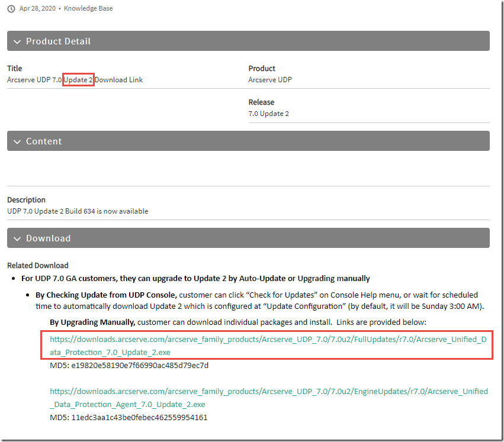The image size is (504, 442).
Task: Click the 'Product Detail' header title
Action: click(x=58, y=41)
